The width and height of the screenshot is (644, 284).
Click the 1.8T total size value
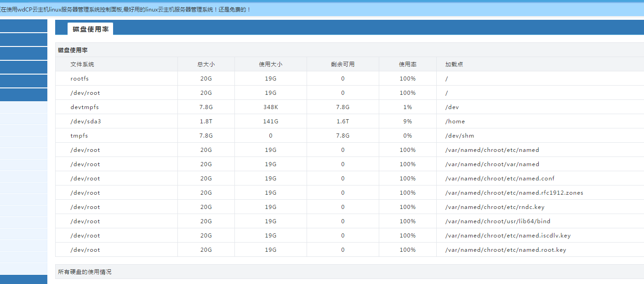tap(206, 122)
